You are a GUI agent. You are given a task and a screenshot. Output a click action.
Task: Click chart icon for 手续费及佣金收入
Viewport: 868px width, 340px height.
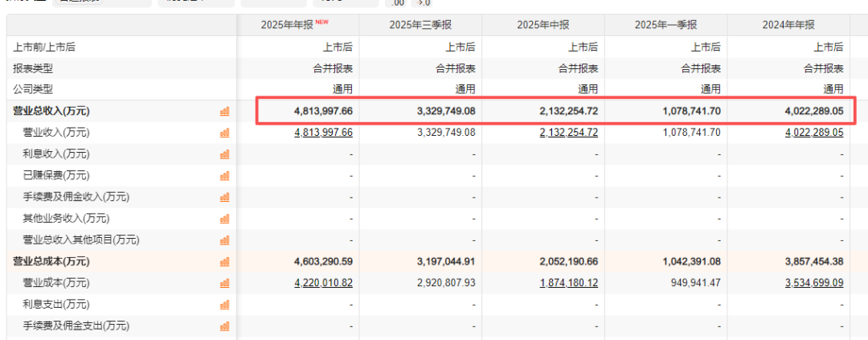(x=225, y=197)
